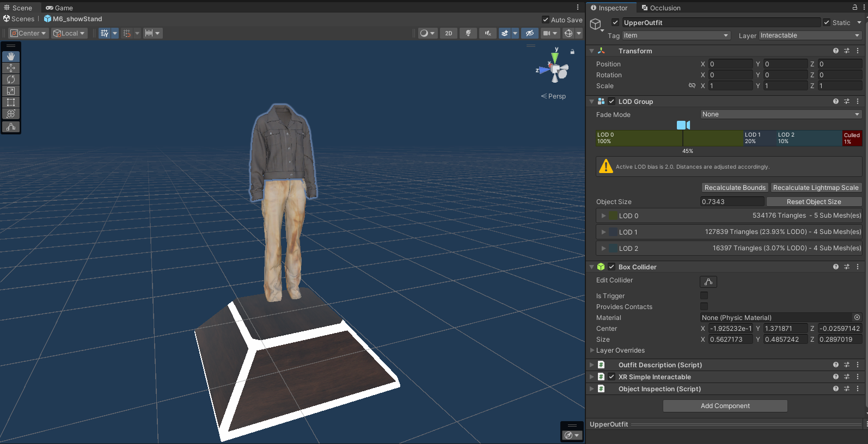The height and width of the screenshot is (444, 868).
Task: Toggle 2D view mode
Action: coord(448,33)
